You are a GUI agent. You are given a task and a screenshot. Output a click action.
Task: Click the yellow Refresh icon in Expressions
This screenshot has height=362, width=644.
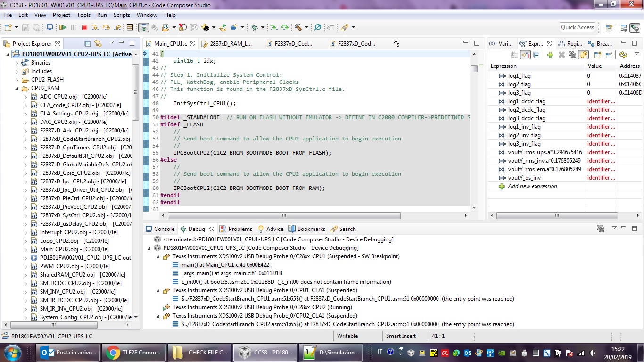[x=623, y=55]
